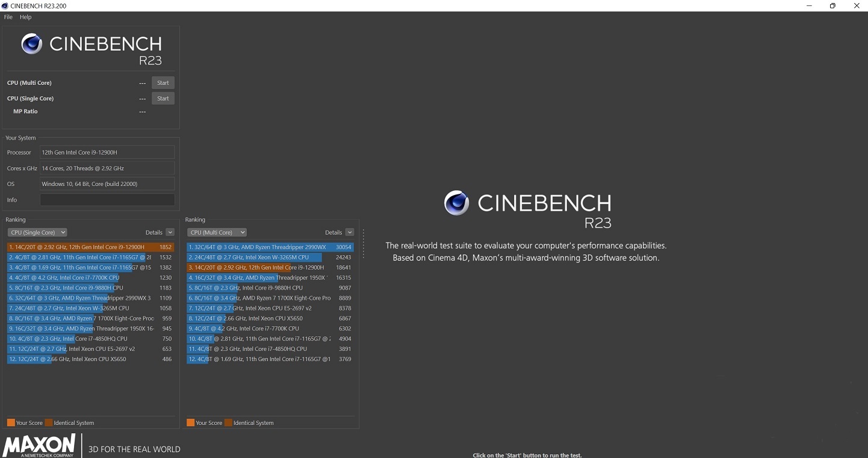Select multi core row scoring 3891

(x=270, y=350)
